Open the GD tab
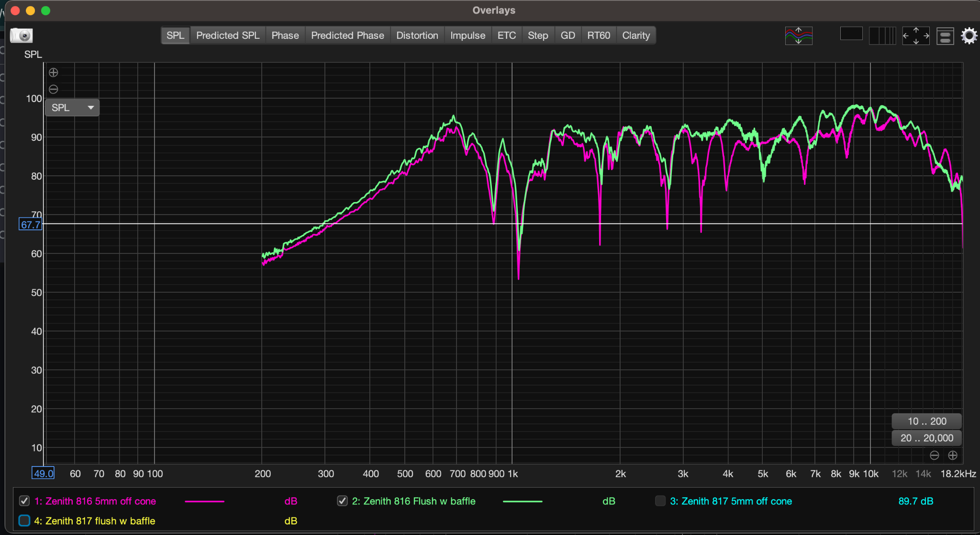Viewport: 980px width, 535px height. pyautogui.click(x=568, y=35)
